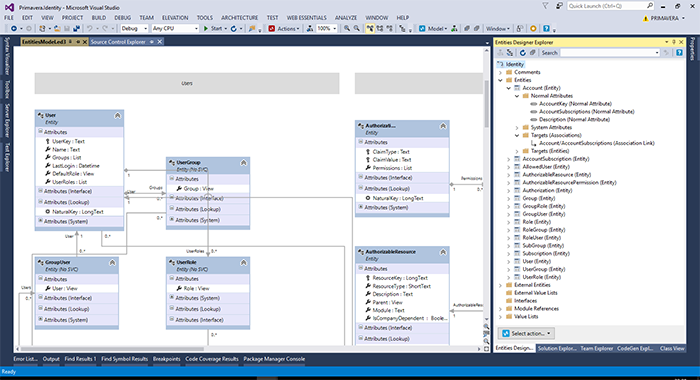Open the Package Manager Console panel
Image resolution: width=700 pixels, height=380 pixels.
pyautogui.click(x=274, y=359)
